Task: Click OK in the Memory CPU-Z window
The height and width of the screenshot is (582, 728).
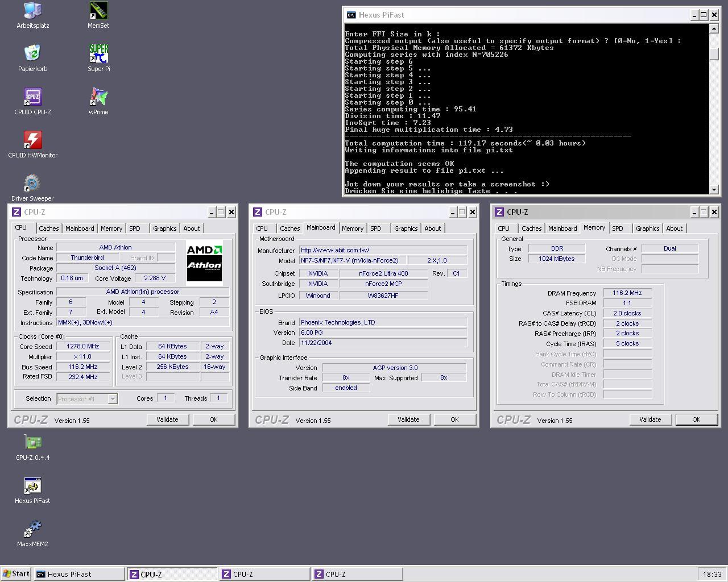Action: pos(696,419)
